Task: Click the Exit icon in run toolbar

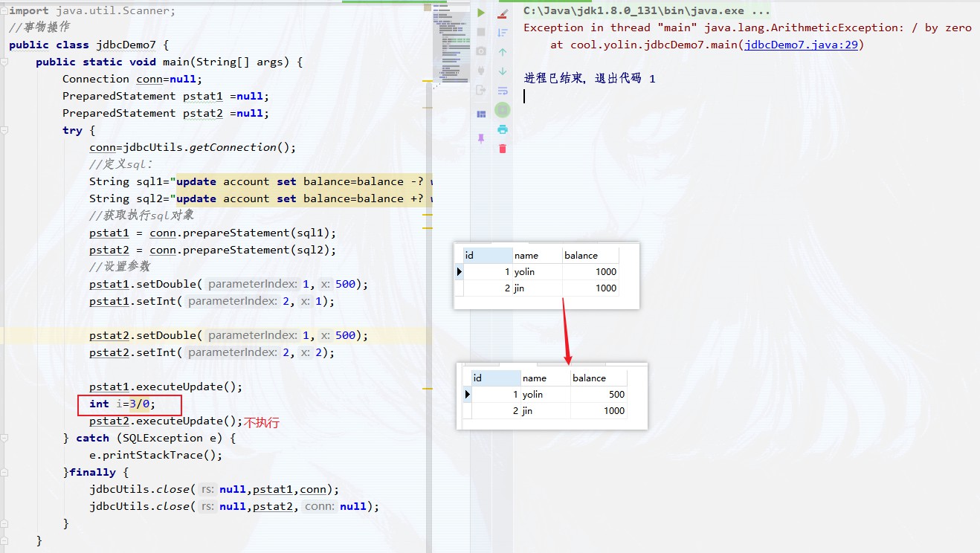Action: [481, 90]
